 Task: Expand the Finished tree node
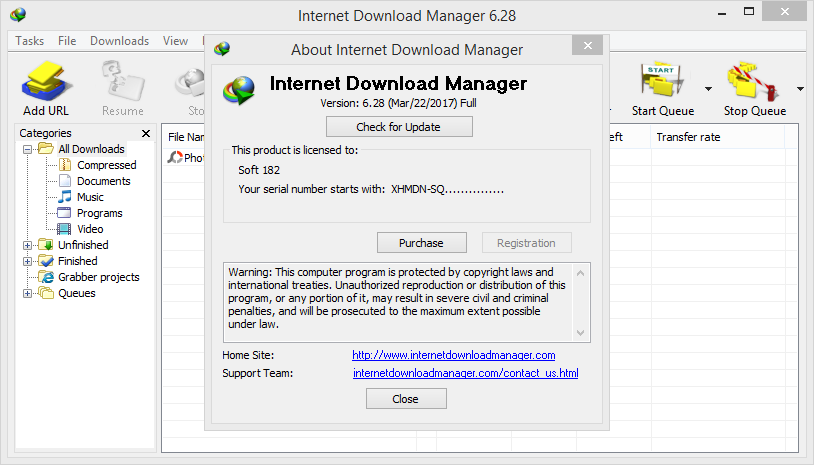[28, 262]
